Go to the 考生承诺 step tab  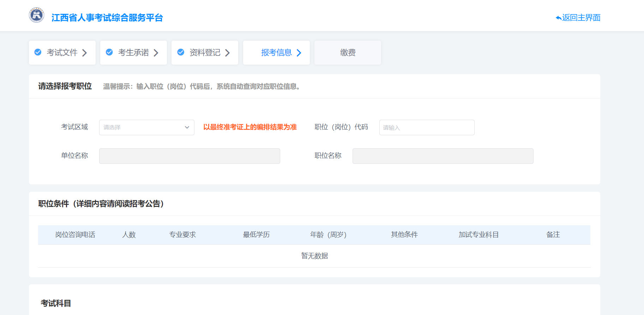point(133,53)
